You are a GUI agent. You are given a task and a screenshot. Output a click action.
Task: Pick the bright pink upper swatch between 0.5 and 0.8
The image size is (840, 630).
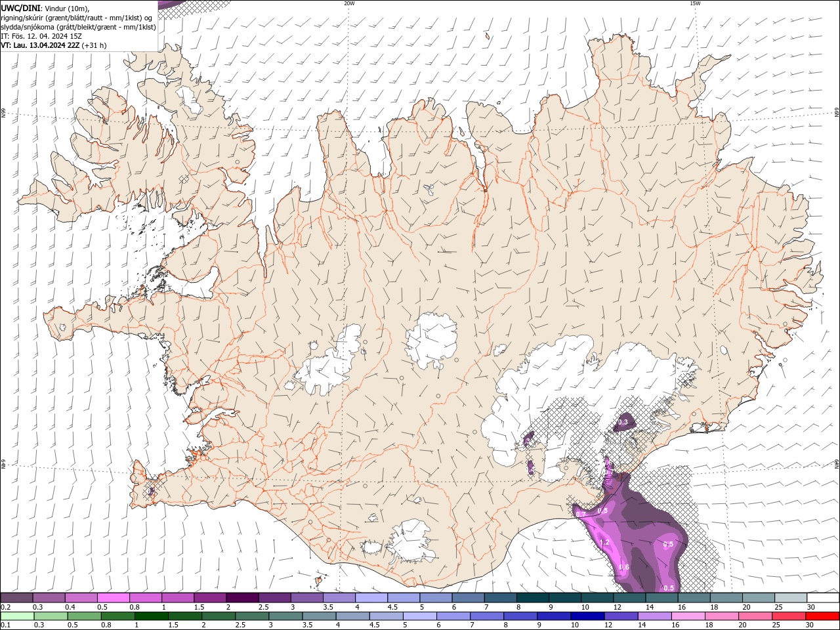(113, 598)
